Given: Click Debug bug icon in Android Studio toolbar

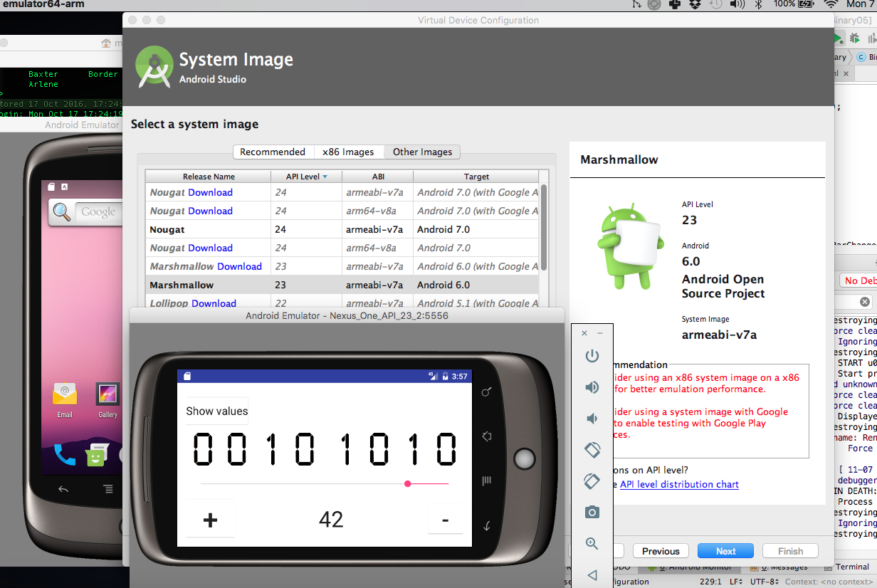Looking at the screenshot, I should point(855,38).
